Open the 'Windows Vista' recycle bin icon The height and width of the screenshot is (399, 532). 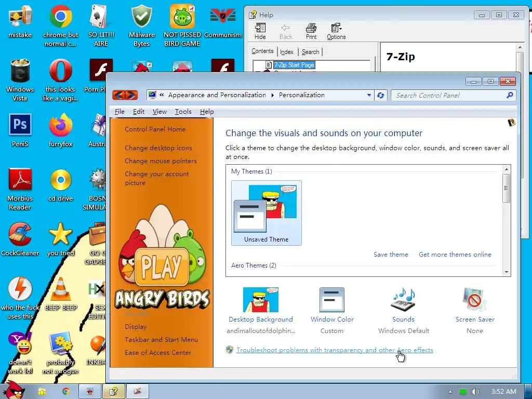click(x=20, y=79)
